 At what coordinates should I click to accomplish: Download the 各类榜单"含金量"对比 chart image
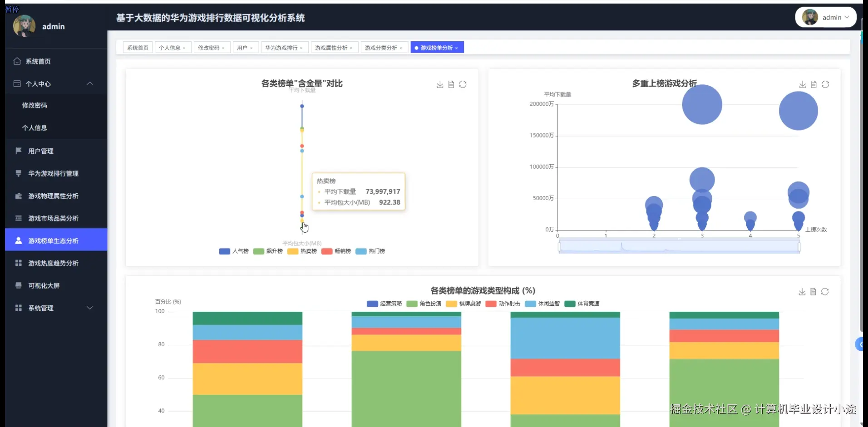[439, 84]
